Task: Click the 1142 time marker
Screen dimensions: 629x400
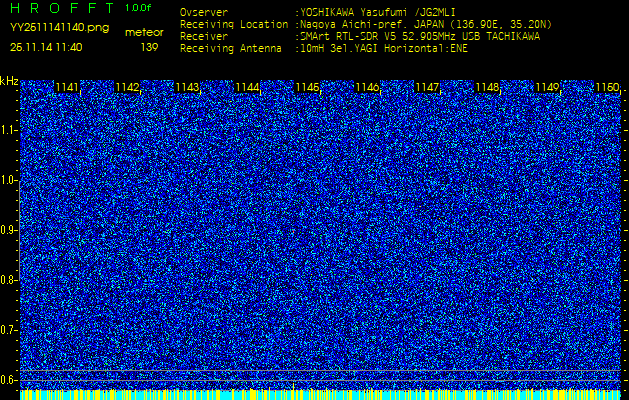Action: (x=127, y=87)
